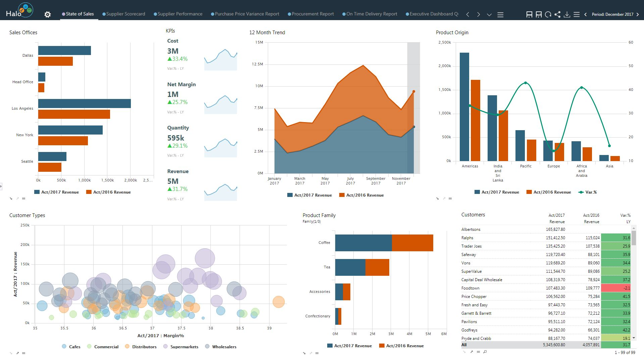
Task: Expand tab list with down chevron
Action: pyautogui.click(x=489, y=14)
